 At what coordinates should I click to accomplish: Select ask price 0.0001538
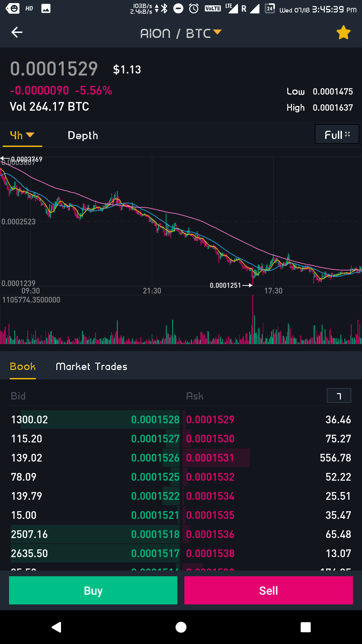[x=210, y=553]
